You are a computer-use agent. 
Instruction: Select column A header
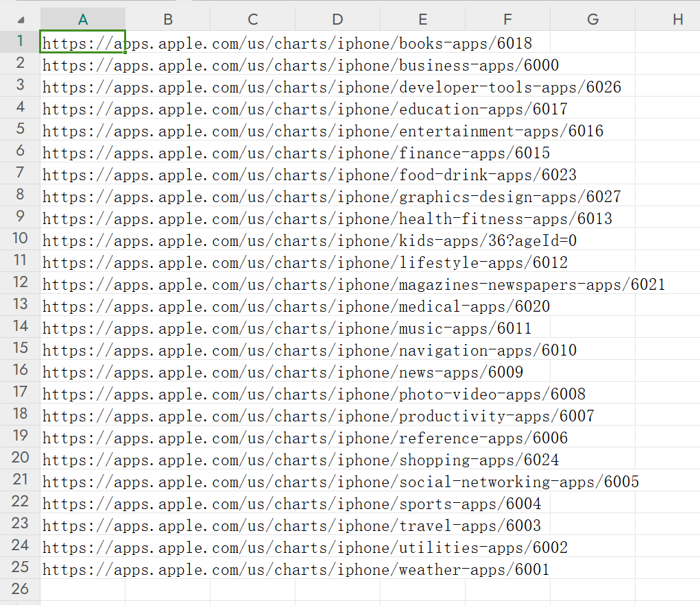pyautogui.click(x=82, y=19)
